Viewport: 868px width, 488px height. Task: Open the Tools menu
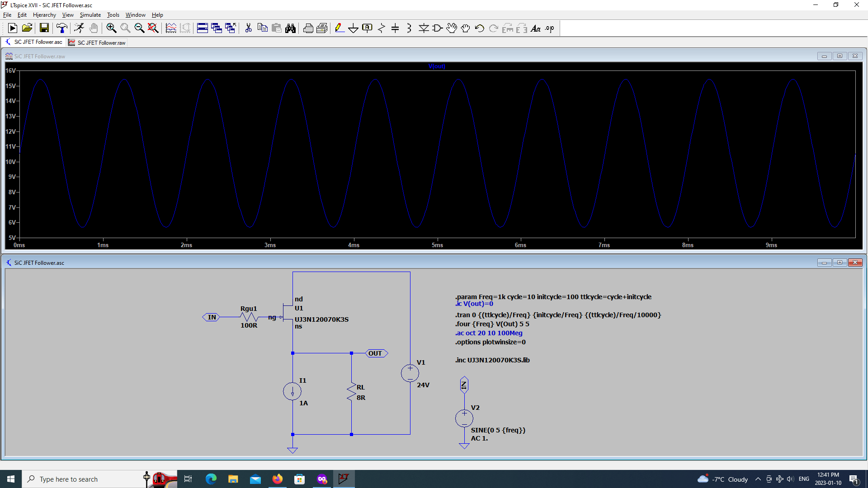(x=113, y=15)
